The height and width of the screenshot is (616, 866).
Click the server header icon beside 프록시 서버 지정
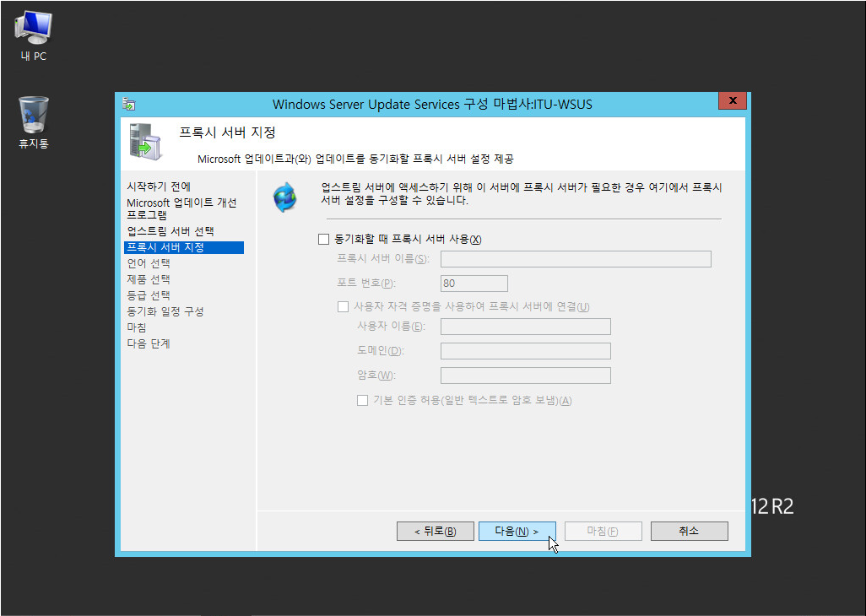tap(144, 140)
